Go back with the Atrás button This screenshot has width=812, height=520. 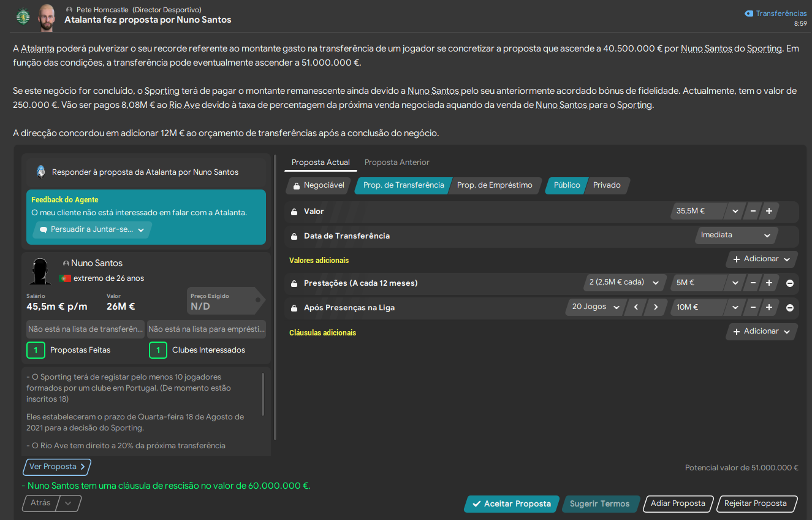click(41, 503)
